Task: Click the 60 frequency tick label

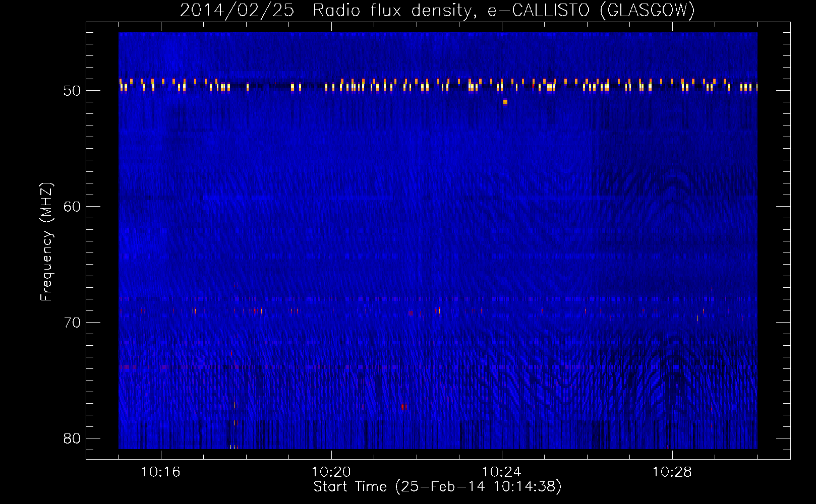Action: click(x=72, y=207)
